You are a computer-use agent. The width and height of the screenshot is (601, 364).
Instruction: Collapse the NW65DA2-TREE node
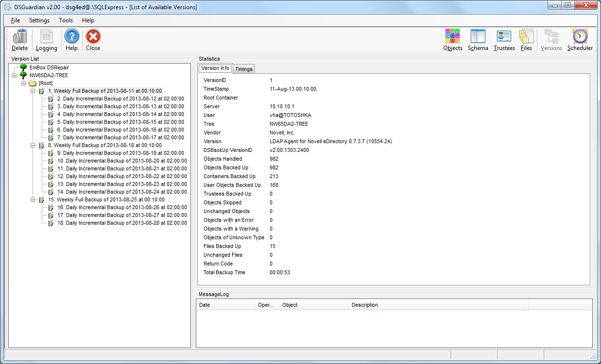click(15, 75)
